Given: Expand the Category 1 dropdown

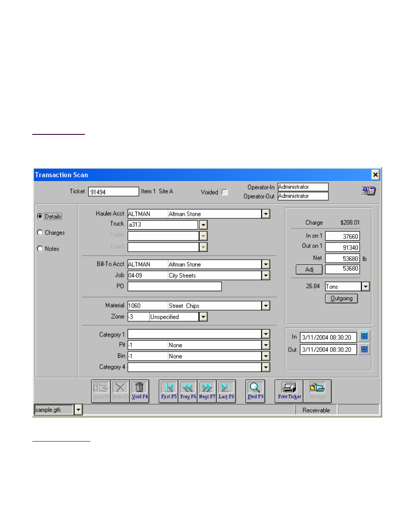Looking at the screenshot, I should [266, 334].
